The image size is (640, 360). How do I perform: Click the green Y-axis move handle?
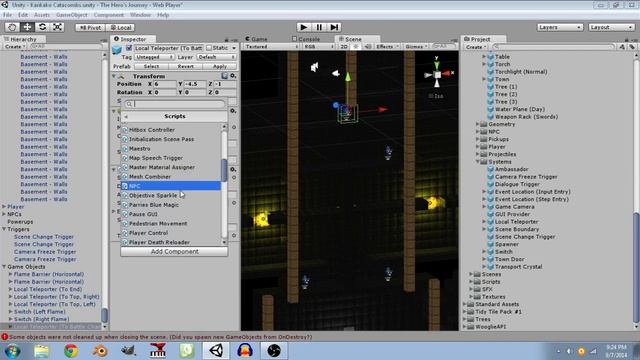coord(348,77)
